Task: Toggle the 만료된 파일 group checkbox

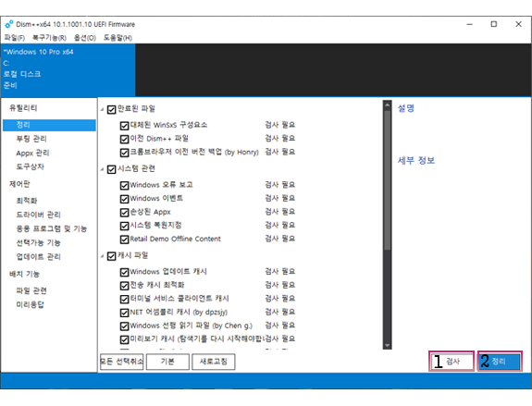Action: [x=112, y=109]
